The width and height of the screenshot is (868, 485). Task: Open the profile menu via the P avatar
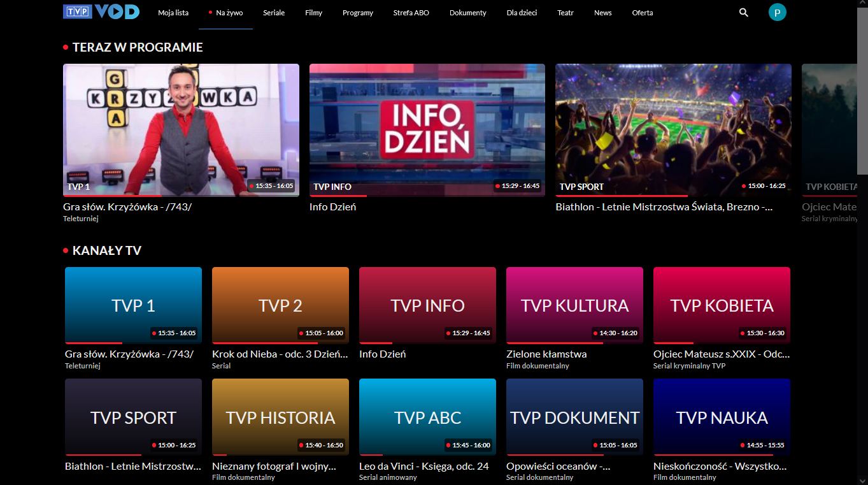[777, 12]
